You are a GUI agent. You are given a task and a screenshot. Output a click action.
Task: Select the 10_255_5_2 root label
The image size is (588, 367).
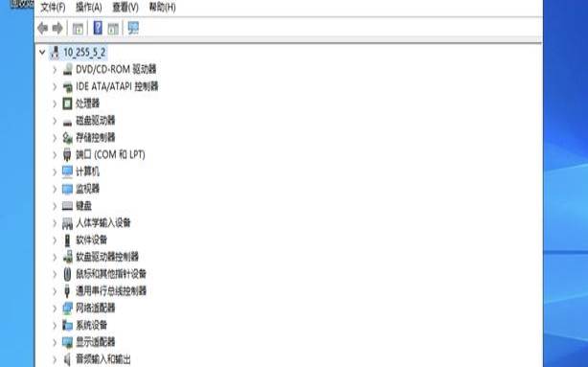[84, 53]
